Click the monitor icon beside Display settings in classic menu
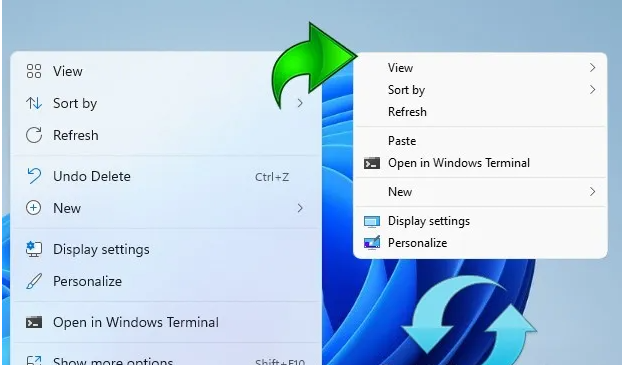 click(x=372, y=221)
